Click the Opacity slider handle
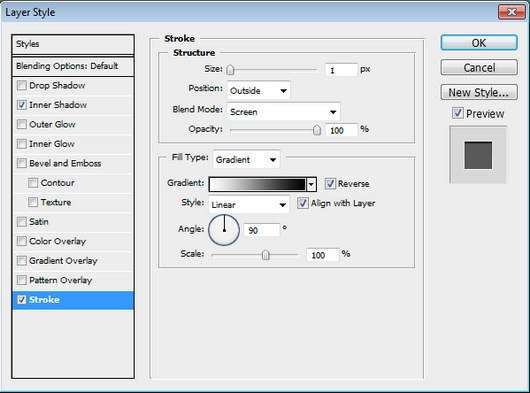Viewport: 530px width, 393px height. 317,130
